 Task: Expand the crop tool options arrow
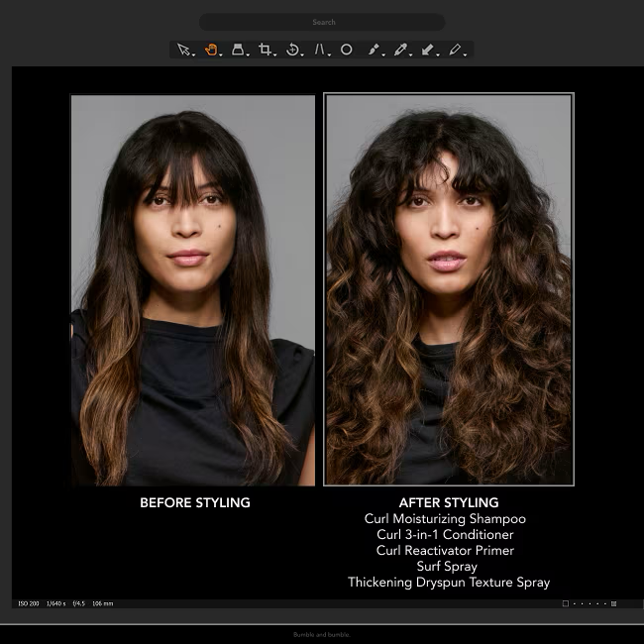click(x=274, y=54)
